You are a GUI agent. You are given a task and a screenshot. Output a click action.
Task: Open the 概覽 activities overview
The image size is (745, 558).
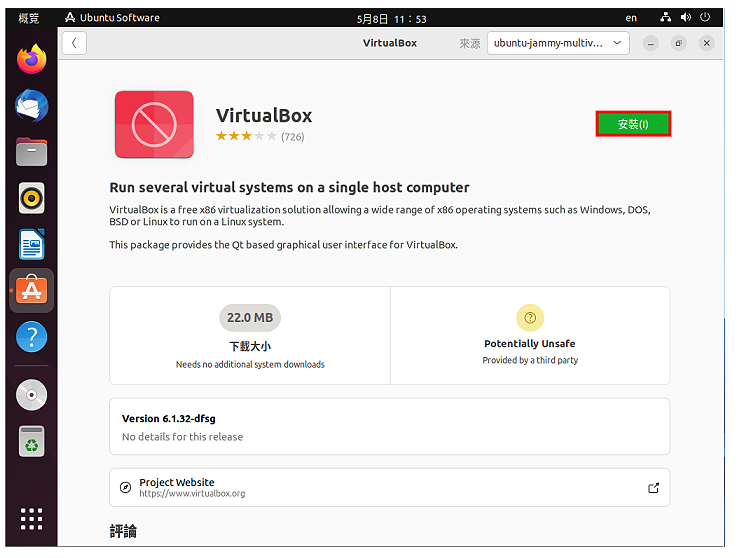(x=29, y=18)
